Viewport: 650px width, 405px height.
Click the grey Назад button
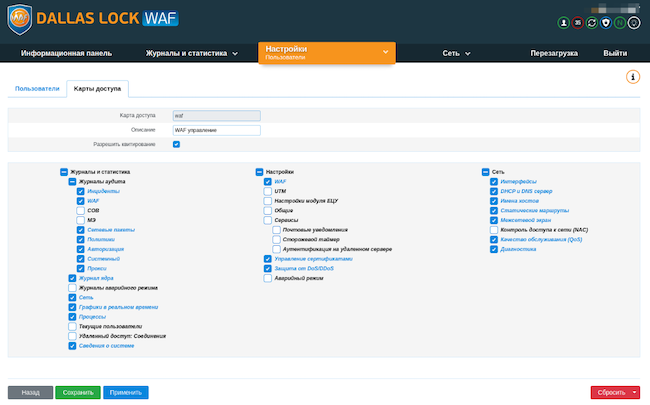(x=30, y=392)
